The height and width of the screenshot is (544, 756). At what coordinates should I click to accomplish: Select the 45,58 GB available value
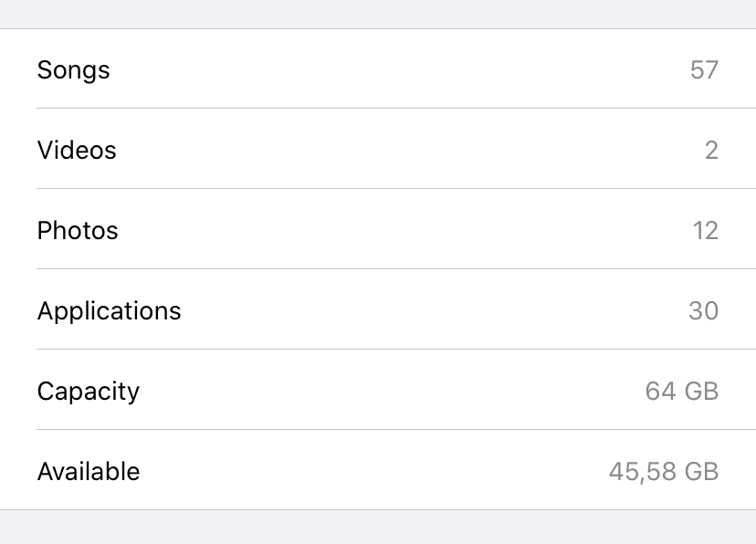[663, 472]
